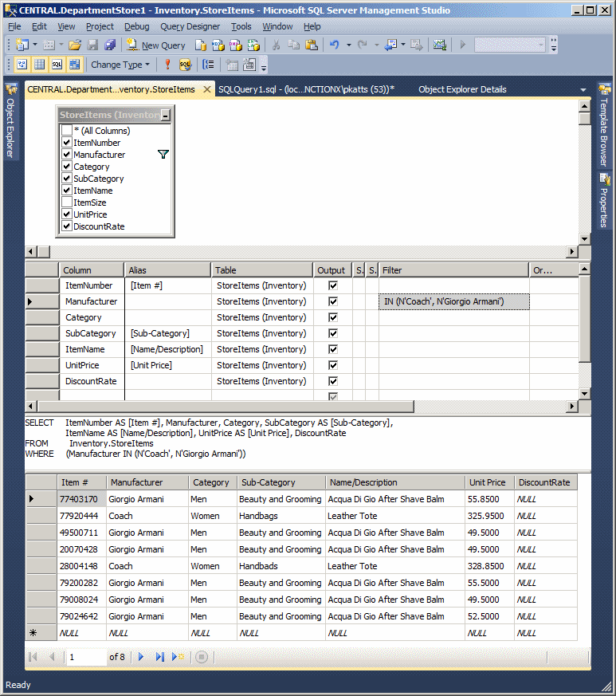
Task: Click the Open File folder icon
Action: 75,45
